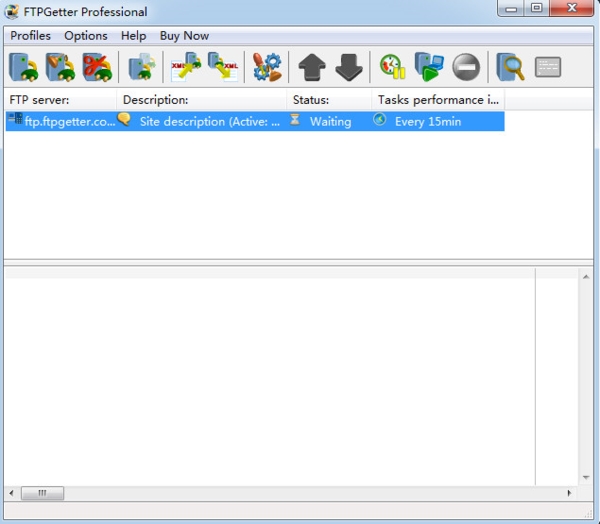Minimize the FTPGetter Professional window
The width and height of the screenshot is (600, 524).
tap(511, 8)
